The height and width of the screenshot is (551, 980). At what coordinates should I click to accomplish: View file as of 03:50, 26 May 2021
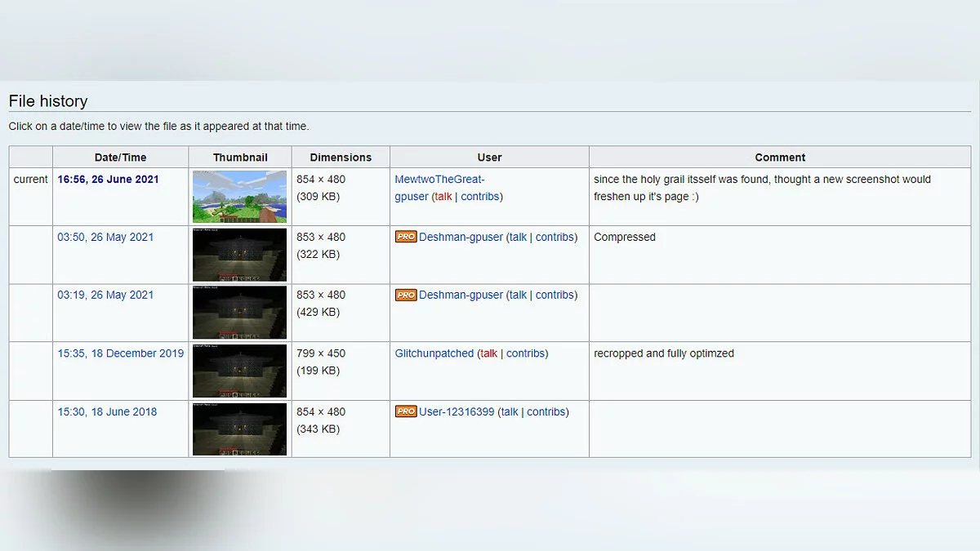(105, 237)
